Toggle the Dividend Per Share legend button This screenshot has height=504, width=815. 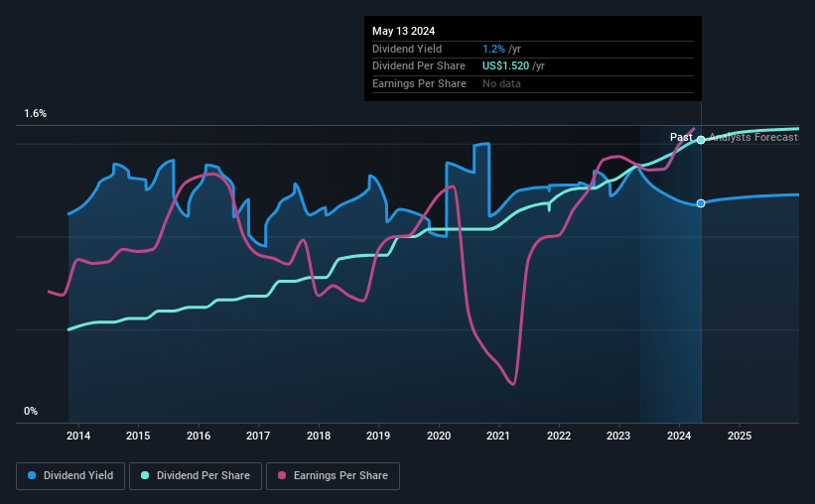click(x=196, y=476)
